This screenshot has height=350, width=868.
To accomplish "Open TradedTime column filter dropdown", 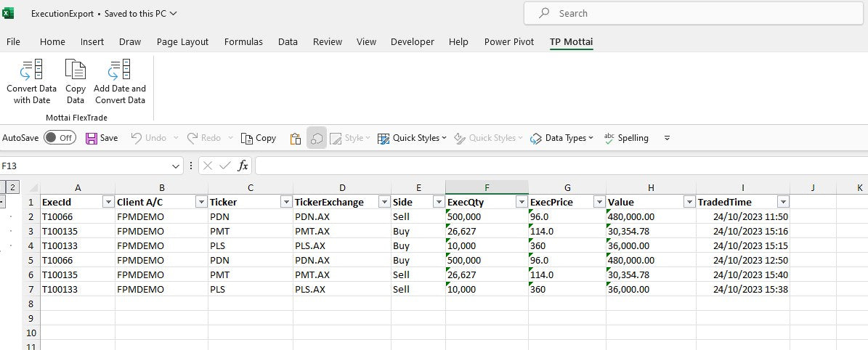I will coord(783,202).
